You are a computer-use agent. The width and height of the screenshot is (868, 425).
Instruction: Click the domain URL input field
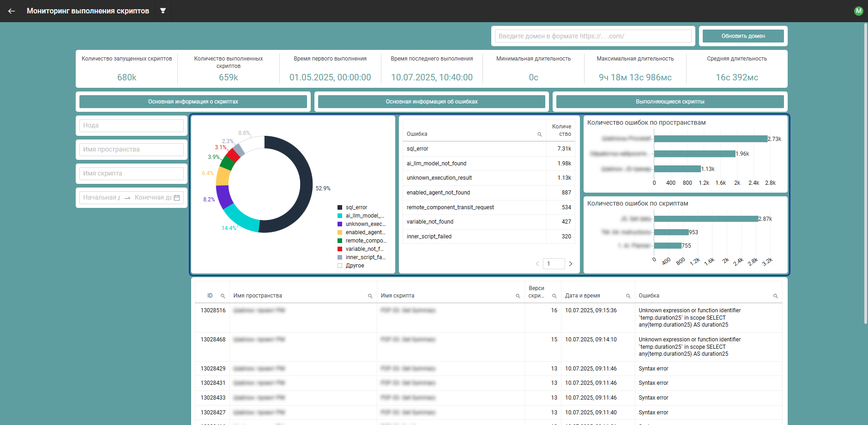(x=593, y=36)
